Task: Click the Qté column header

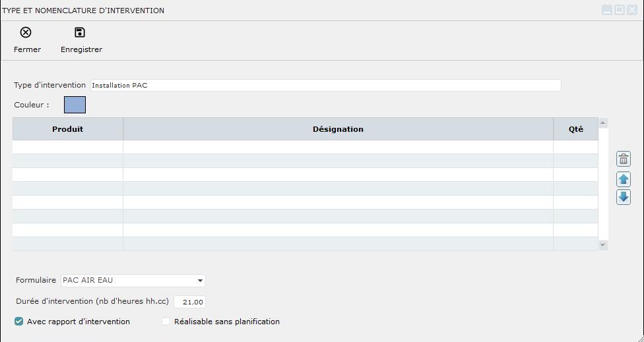Action: point(575,129)
